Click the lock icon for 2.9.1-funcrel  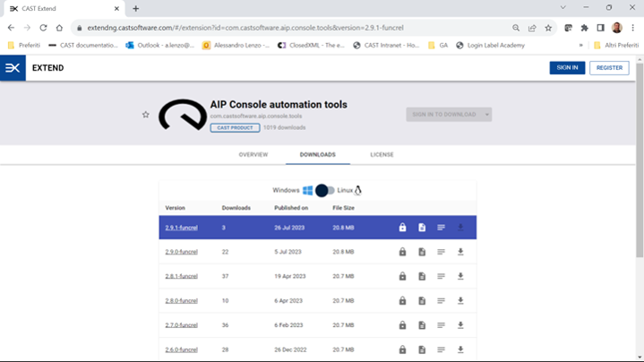click(x=402, y=228)
